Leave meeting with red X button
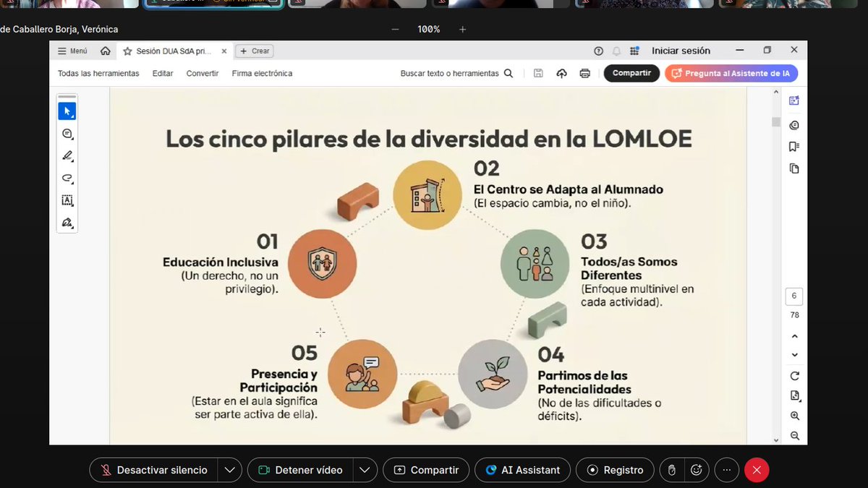Screen dimensions: 868x488 757,470
